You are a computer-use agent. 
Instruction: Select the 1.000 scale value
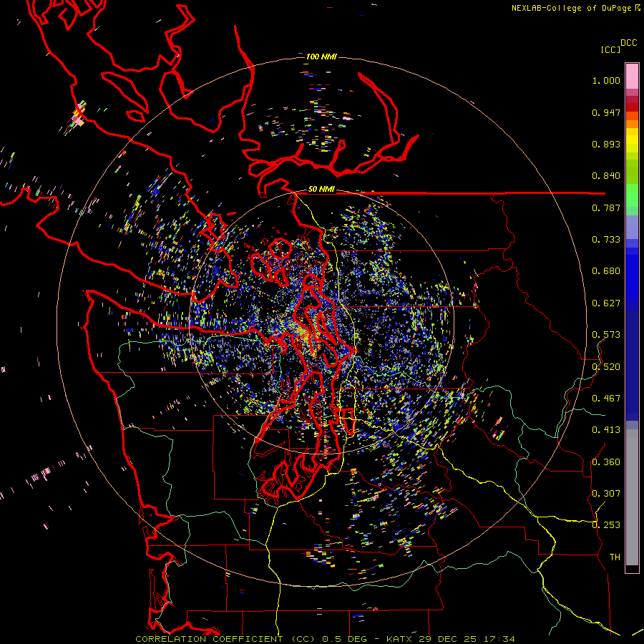point(606,80)
